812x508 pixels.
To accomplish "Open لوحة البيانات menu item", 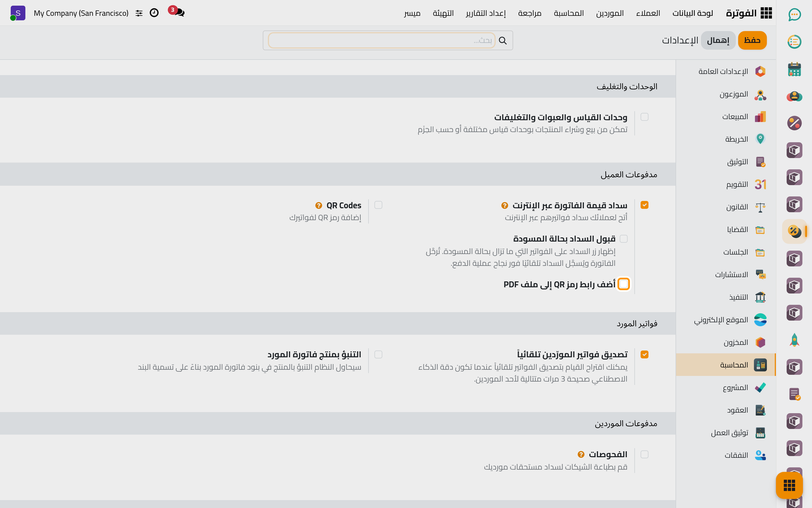I will click(x=693, y=13).
